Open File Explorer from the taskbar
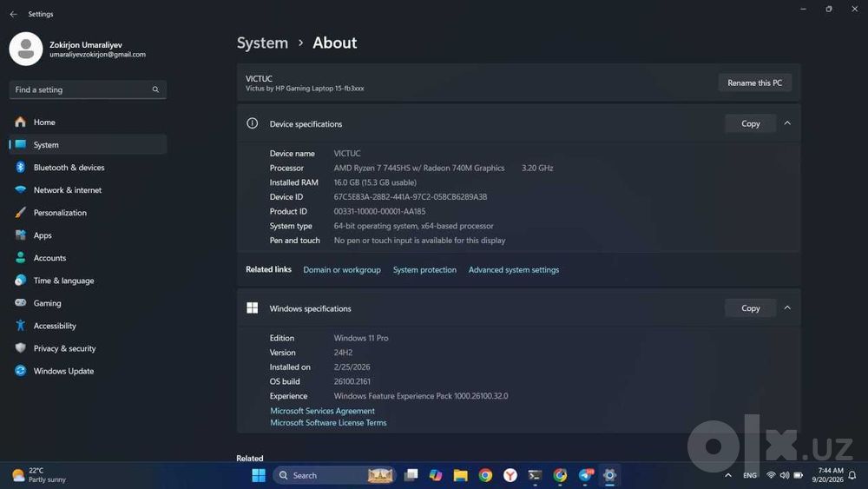 461,475
